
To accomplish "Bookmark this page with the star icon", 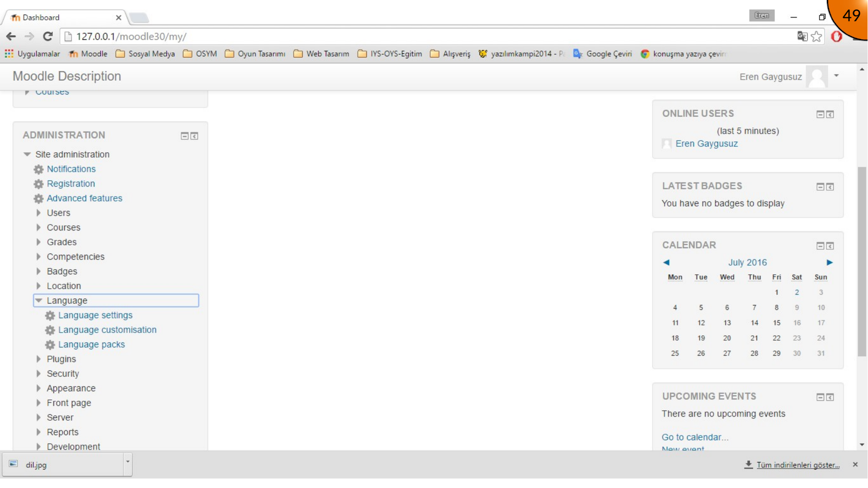I will 816,37.
